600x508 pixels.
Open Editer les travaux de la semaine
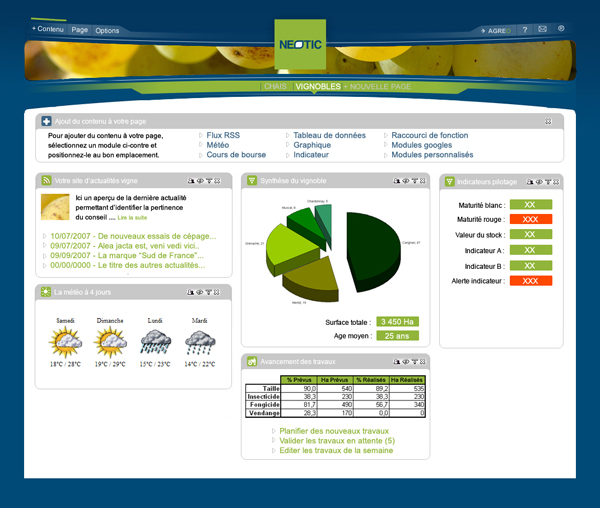click(336, 450)
